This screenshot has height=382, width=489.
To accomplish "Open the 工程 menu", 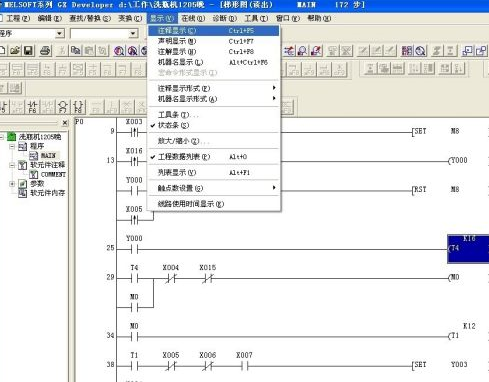I will tap(18, 18).
